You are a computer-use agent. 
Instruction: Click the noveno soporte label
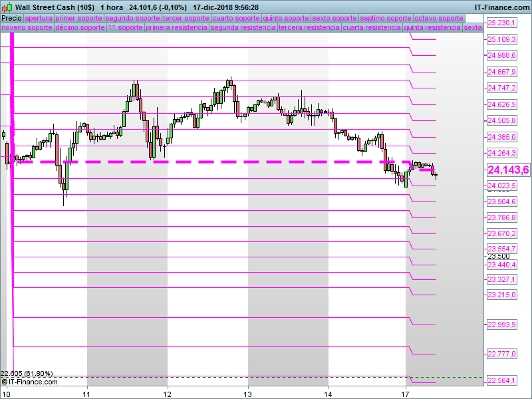(27, 27)
